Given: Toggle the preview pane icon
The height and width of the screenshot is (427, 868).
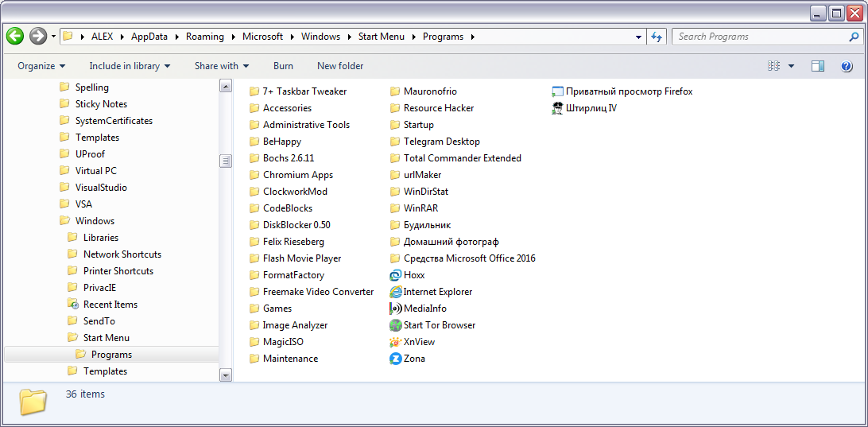Looking at the screenshot, I should [x=818, y=66].
